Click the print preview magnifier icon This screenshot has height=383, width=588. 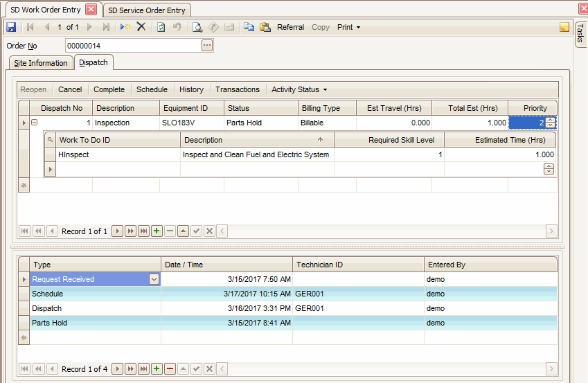(x=197, y=27)
